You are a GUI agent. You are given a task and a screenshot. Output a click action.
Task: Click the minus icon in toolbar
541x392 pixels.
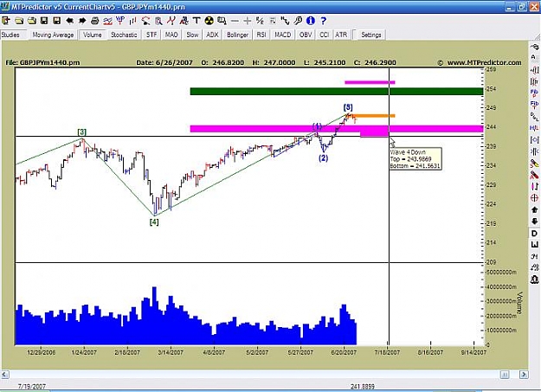tap(235, 21)
